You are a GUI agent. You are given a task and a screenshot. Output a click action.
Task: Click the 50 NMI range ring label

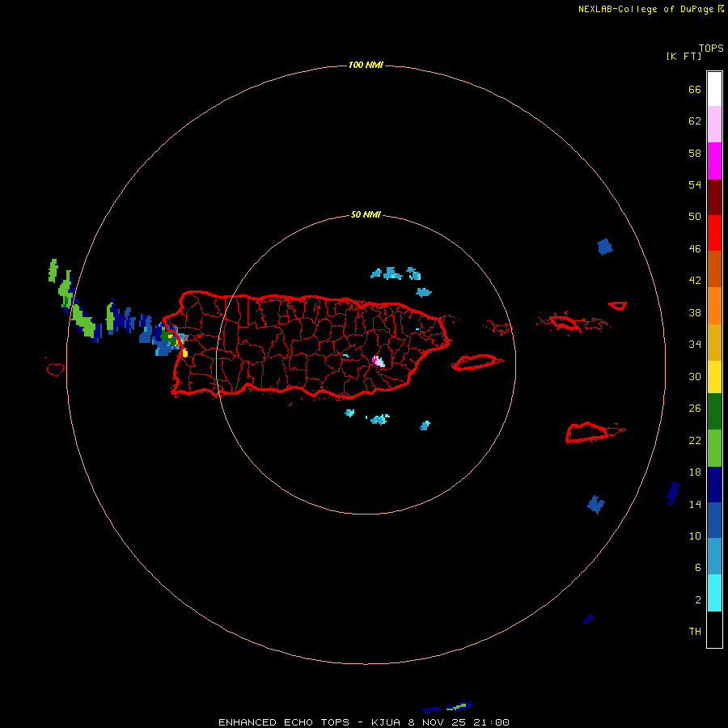pos(366,214)
